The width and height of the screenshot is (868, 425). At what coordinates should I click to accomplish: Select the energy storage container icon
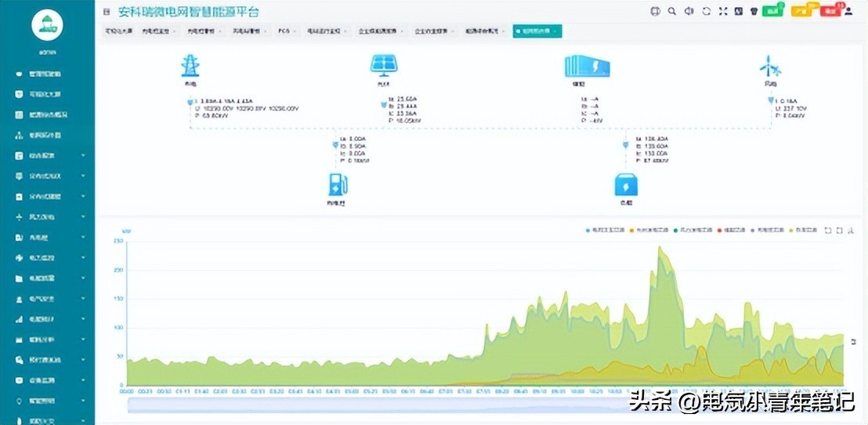point(588,67)
